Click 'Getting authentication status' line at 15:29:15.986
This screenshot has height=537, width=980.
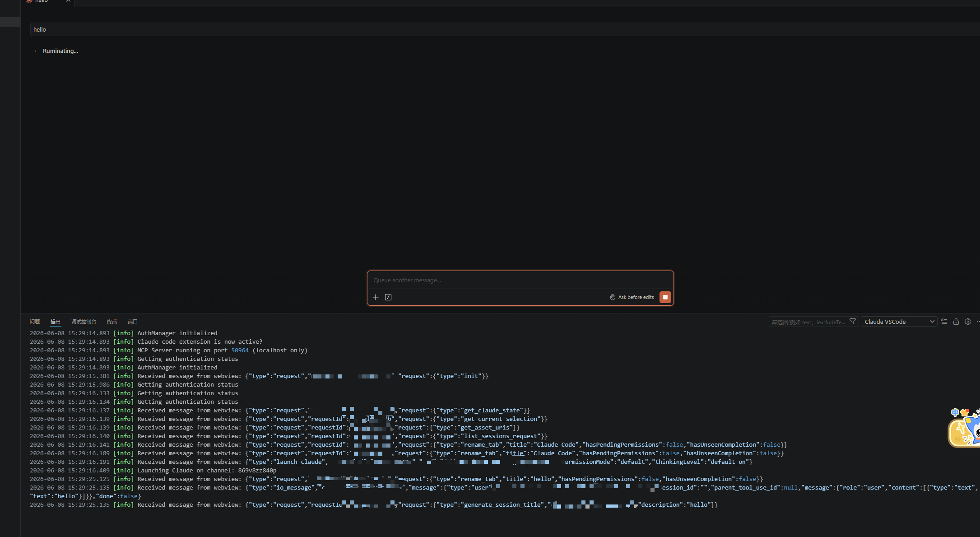[x=188, y=385]
